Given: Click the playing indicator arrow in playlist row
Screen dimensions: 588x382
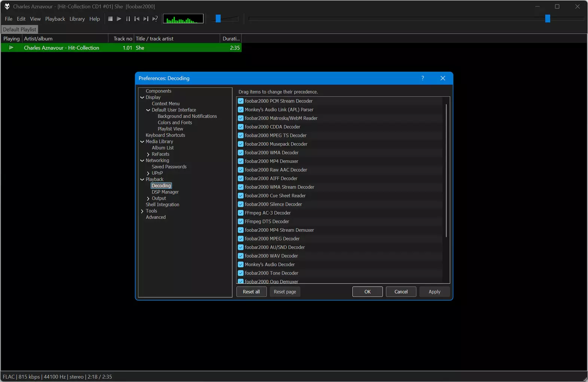Looking at the screenshot, I should (x=11, y=48).
